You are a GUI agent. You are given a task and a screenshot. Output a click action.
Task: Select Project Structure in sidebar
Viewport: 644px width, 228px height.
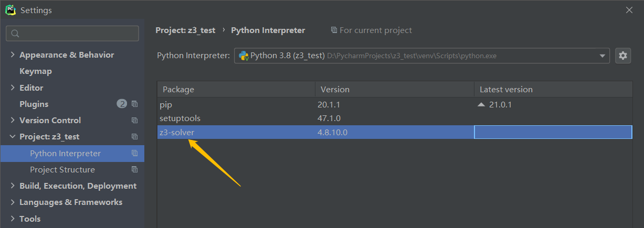click(62, 170)
